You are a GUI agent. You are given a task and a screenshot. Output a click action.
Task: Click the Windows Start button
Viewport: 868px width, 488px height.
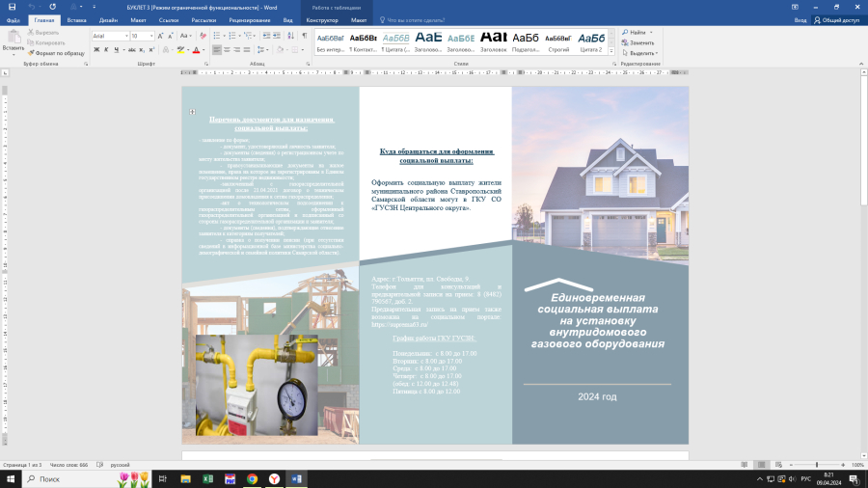tap(10, 478)
